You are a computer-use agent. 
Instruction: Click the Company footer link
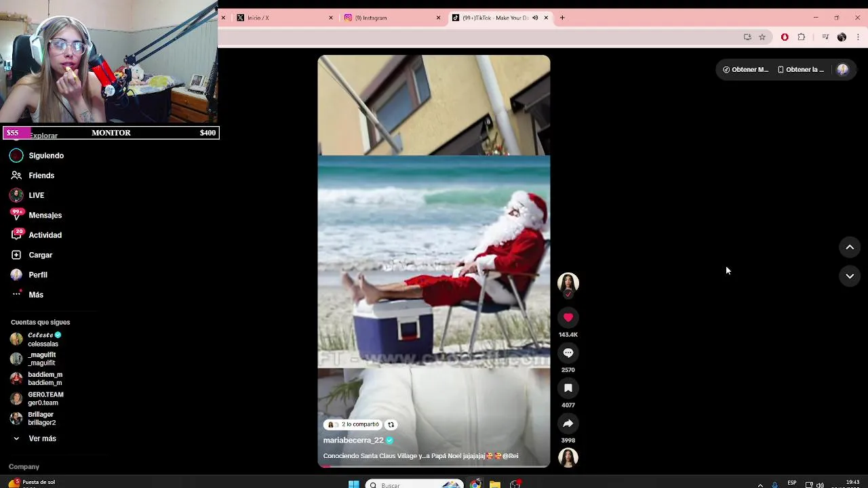(x=24, y=467)
